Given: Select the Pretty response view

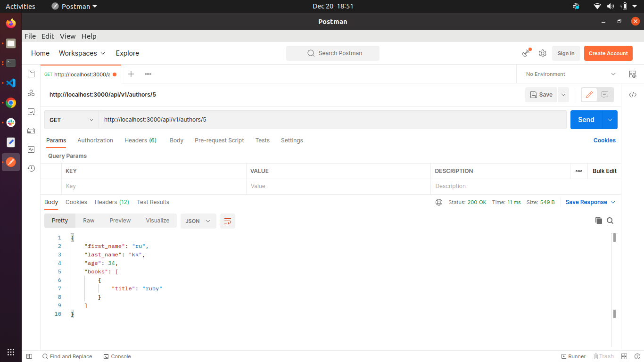Looking at the screenshot, I should point(60,221).
